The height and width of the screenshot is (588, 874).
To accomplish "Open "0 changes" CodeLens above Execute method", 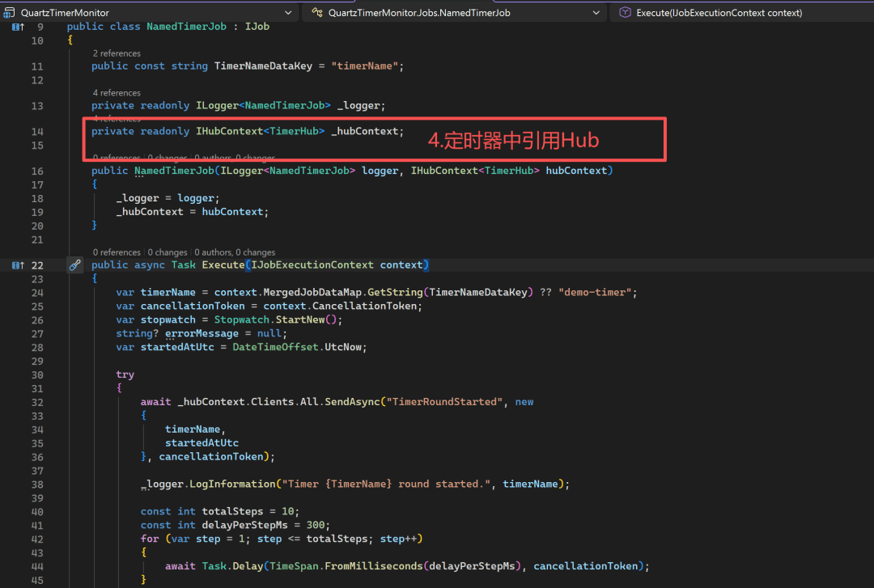I will 168,252.
